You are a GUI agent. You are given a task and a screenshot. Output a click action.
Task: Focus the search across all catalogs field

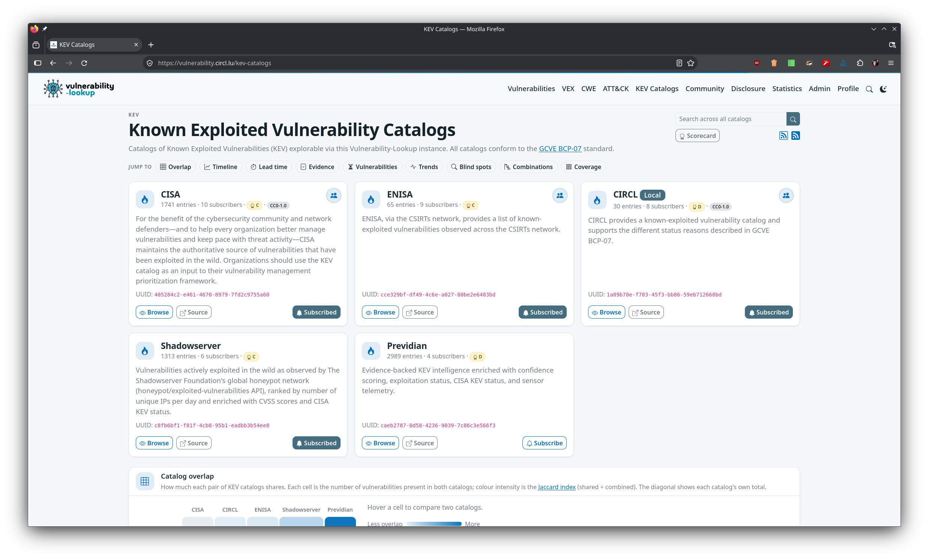[731, 119]
